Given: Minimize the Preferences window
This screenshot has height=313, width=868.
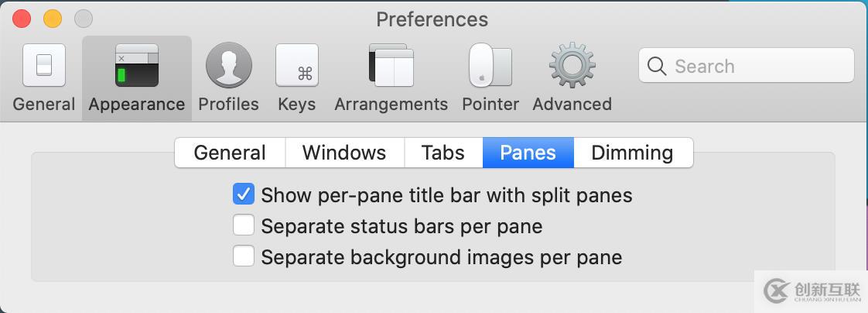Looking at the screenshot, I should (x=53, y=19).
